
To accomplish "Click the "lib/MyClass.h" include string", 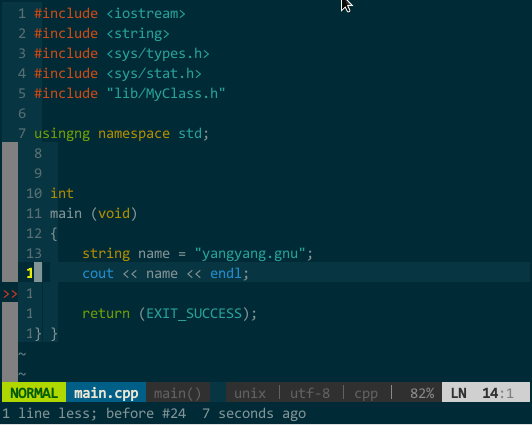I will pyautogui.click(x=166, y=94).
